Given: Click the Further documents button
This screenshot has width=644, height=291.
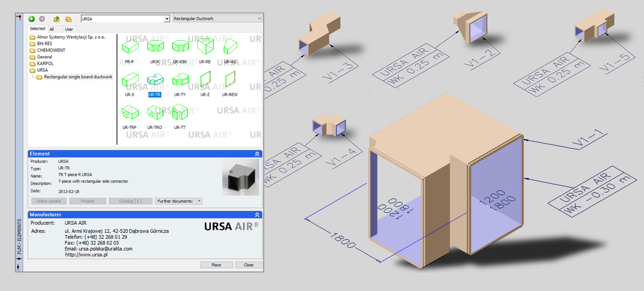Looking at the screenshot, I should (x=176, y=201).
